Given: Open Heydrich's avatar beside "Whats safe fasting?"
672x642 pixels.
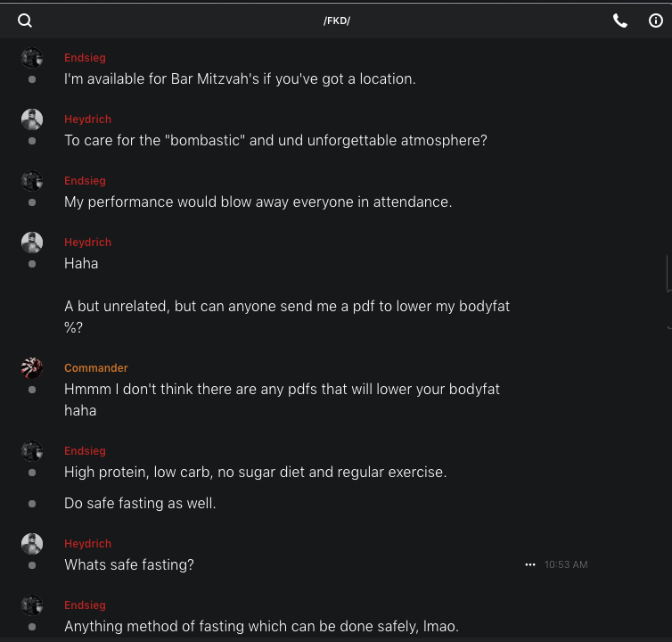Looking at the screenshot, I should tap(32, 544).
